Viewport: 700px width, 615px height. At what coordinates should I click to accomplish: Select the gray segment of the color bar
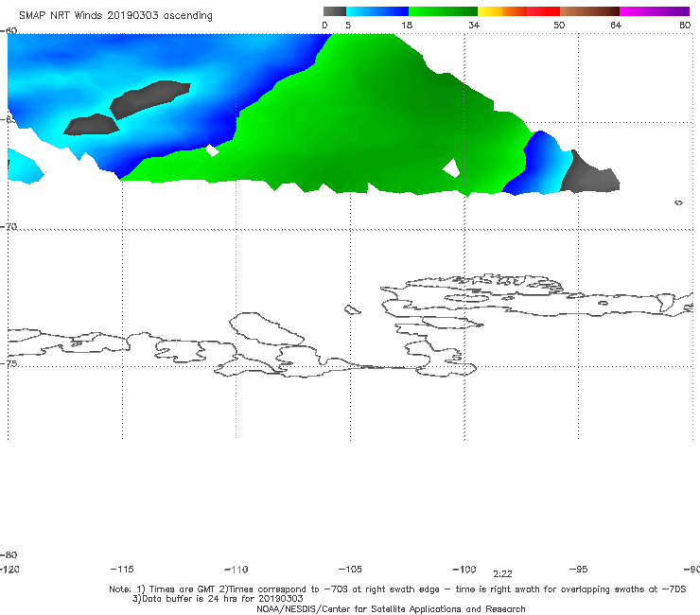pyautogui.click(x=334, y=11)
